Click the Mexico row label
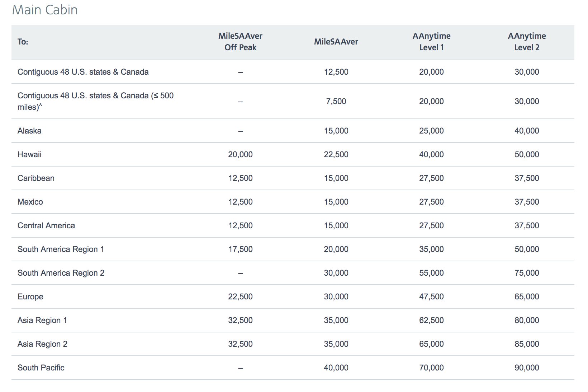588x392 pixels. pyautogui.click(x=30, y=201)
